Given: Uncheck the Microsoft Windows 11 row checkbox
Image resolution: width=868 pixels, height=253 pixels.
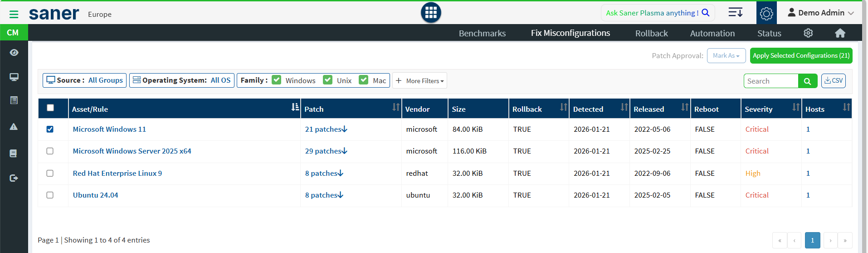Looking at the screenshot, I should (50, 129).
